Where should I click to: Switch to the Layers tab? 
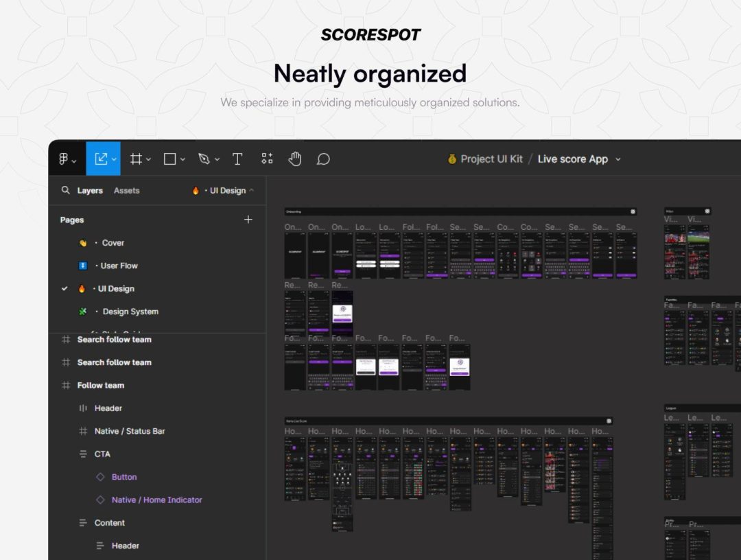90,191
